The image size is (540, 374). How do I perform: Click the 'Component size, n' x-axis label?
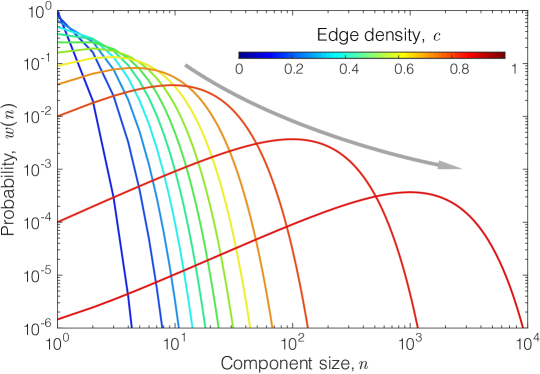point(295,364)
